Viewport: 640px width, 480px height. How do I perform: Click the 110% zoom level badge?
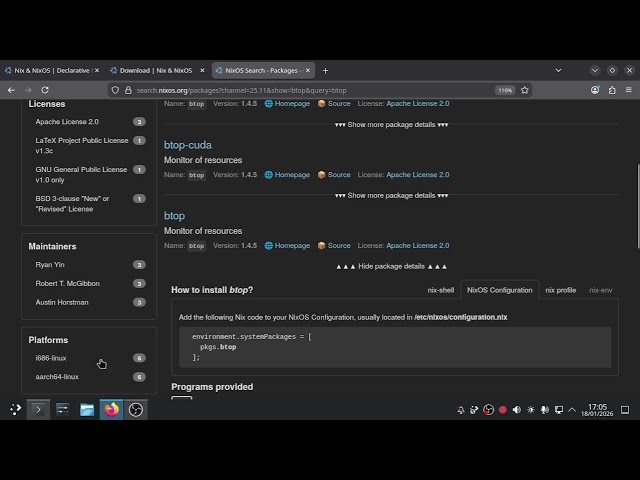point(505,90)
